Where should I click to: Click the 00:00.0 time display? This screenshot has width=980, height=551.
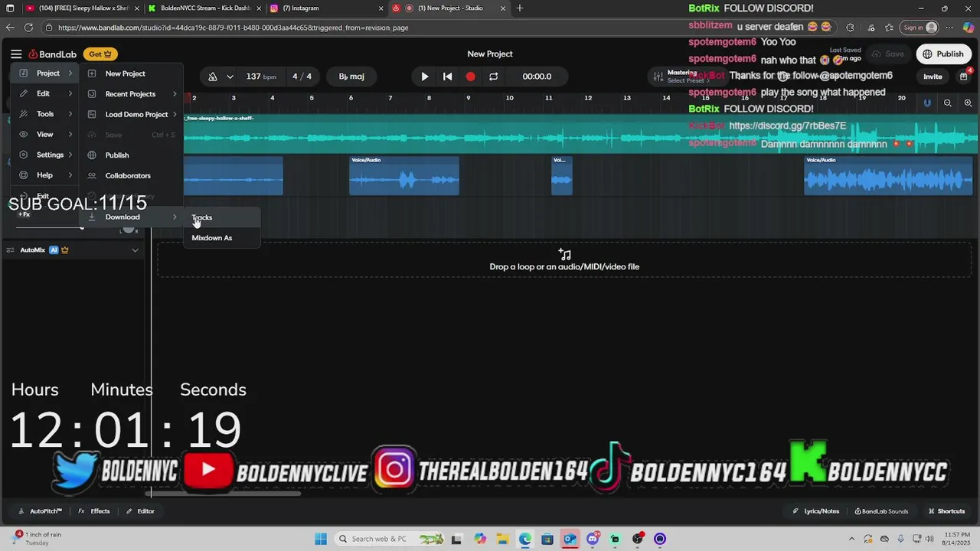[x=537, y=77]
